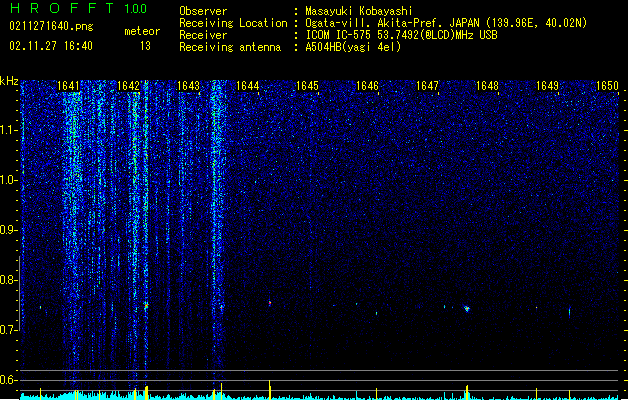Image resolution: width=629 pixels, height=400 pixels.
Task: Click the 1647 time axis marker
Action: (x=427, y=86)
